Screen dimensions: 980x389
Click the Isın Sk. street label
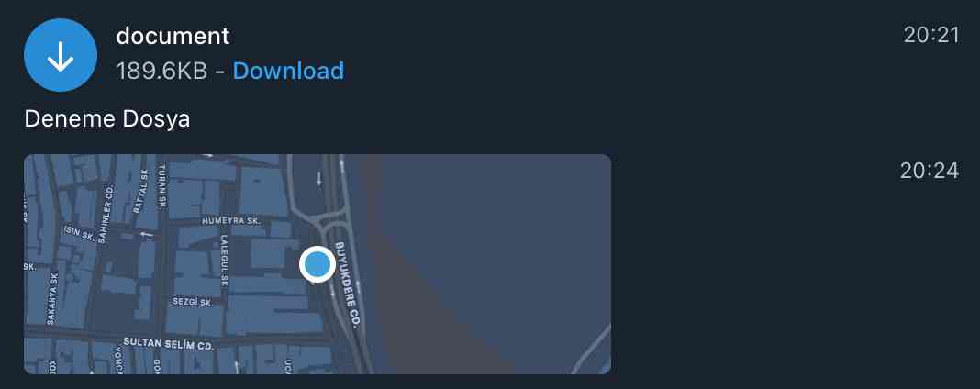(80, 234)
